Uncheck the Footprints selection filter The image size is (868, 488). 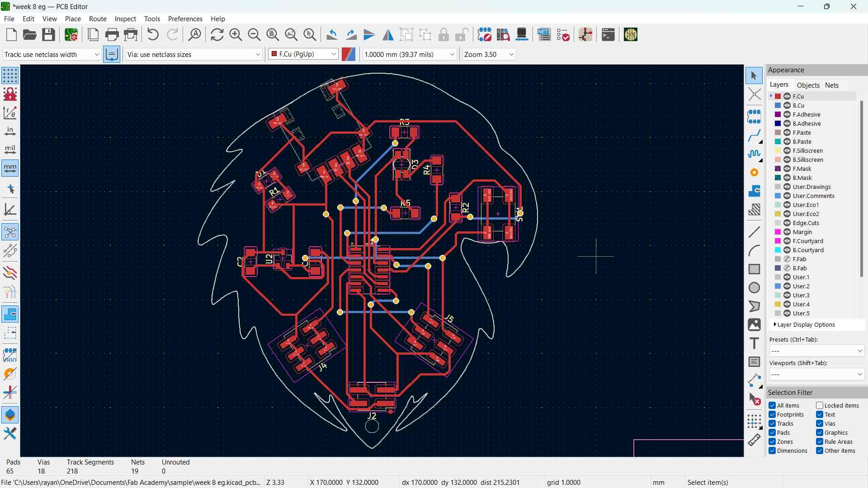pyautogui.click(x=772, y=414)
